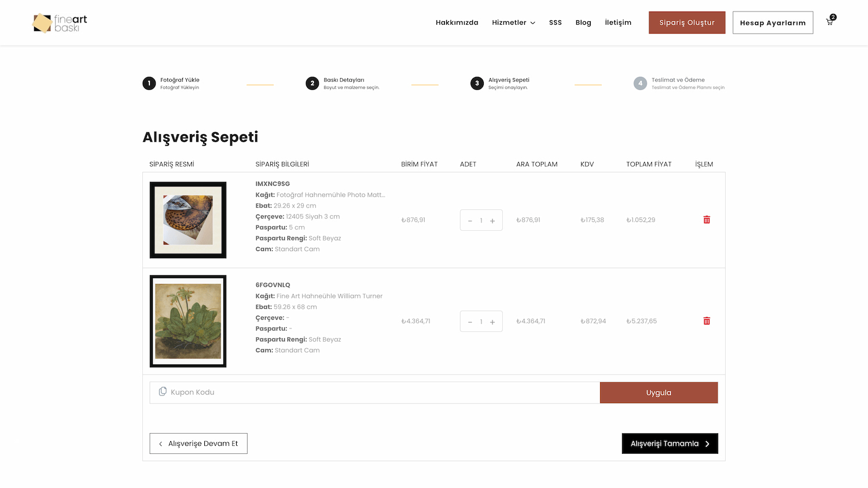Navigate to İletişim page
The image size is (868, 488).
click(x=618, y=23)
